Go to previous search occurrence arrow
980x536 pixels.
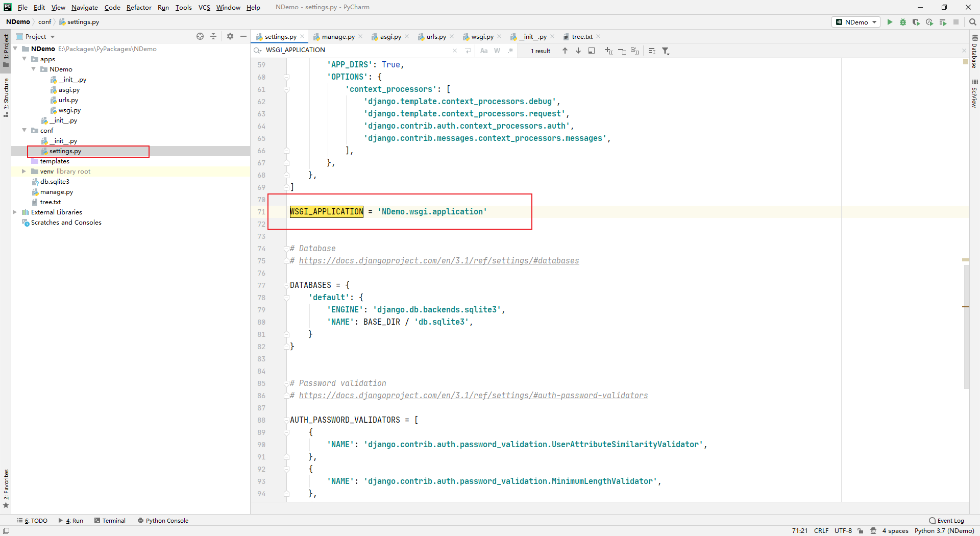[565, 51]
